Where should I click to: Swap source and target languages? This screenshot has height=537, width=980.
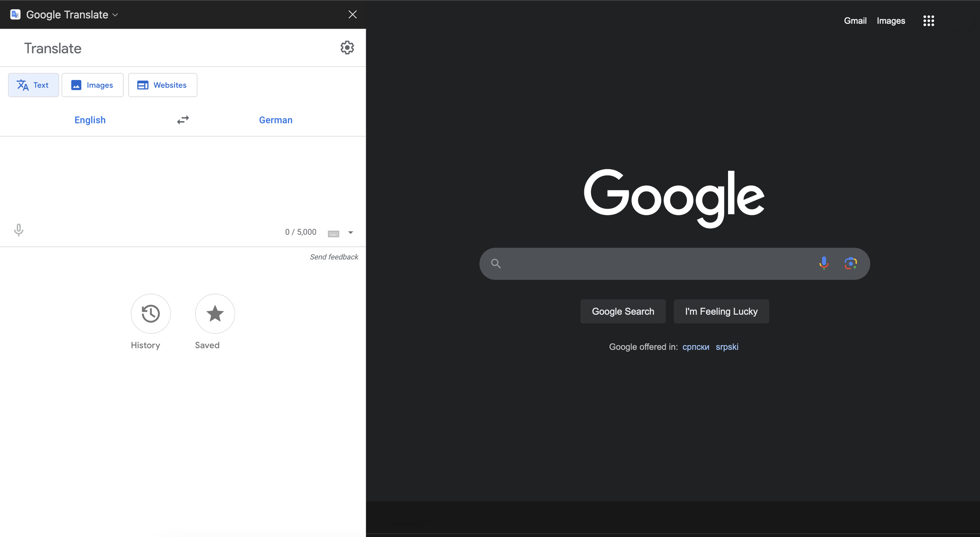pyautogui.click(x=183, y=120)
